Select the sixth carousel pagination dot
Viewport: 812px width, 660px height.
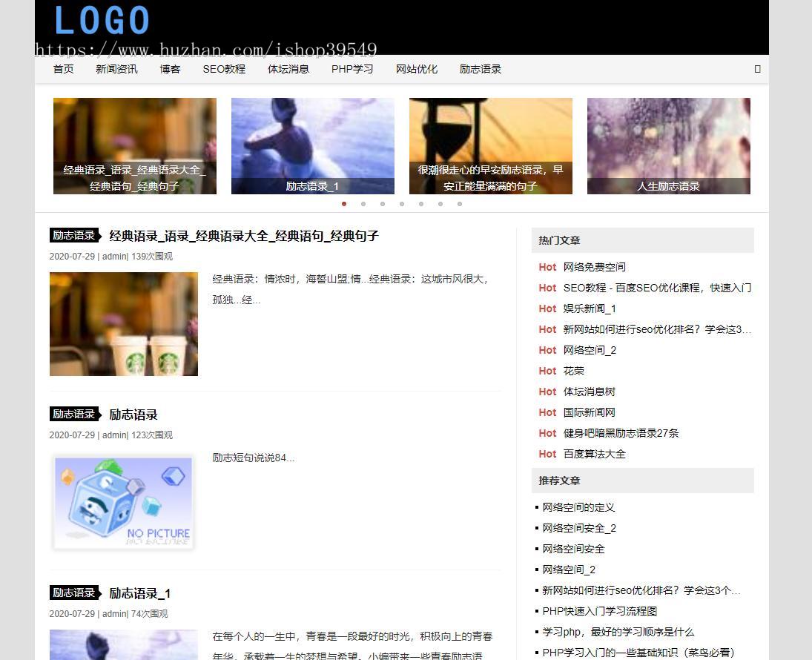440,204
